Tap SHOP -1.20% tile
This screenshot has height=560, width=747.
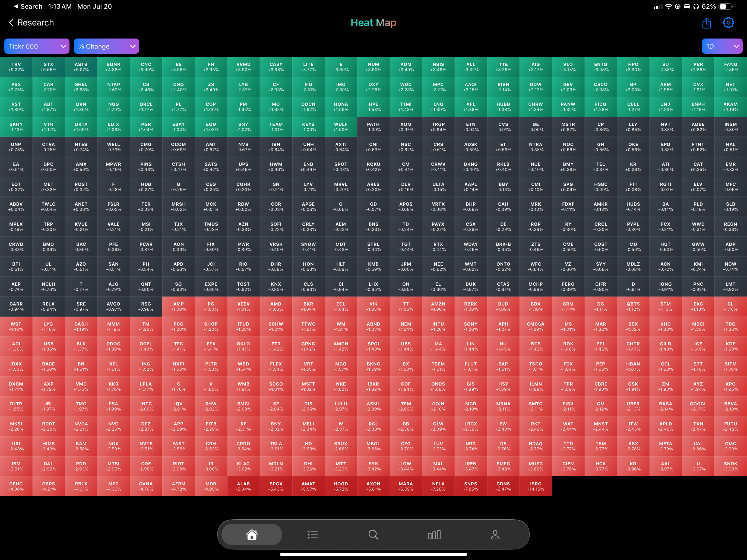(x=211, y=326)
